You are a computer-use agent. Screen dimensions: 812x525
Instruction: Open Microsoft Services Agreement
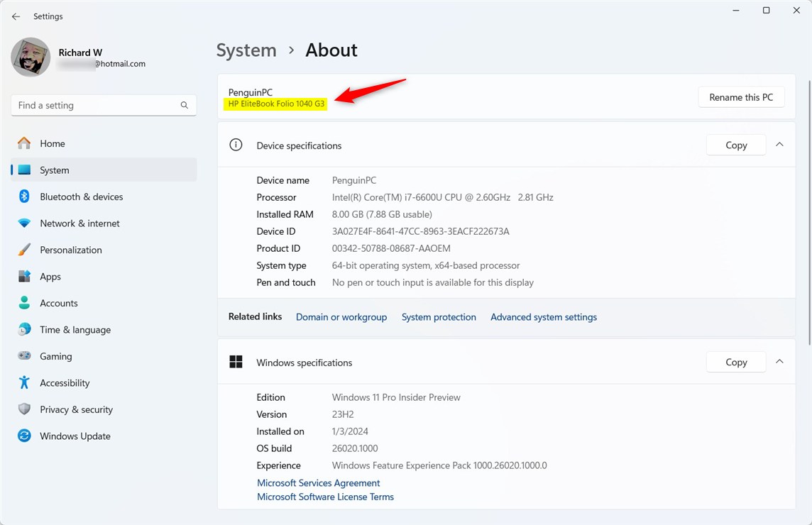(x=318, y=482)
